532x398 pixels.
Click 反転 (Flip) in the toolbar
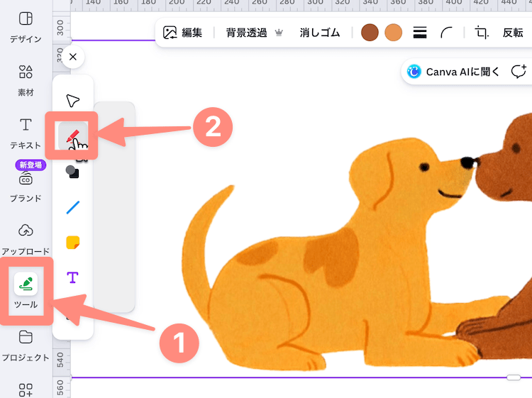[x=513, y=33]
